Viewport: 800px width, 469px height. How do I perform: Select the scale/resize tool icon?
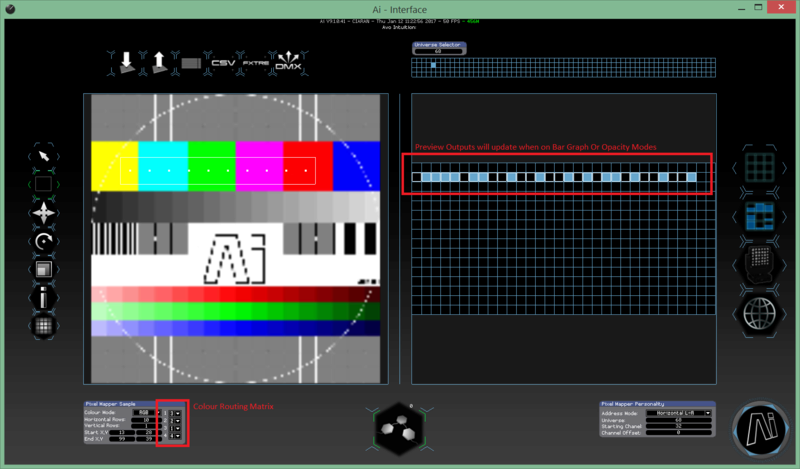click(x=43, y=269)
